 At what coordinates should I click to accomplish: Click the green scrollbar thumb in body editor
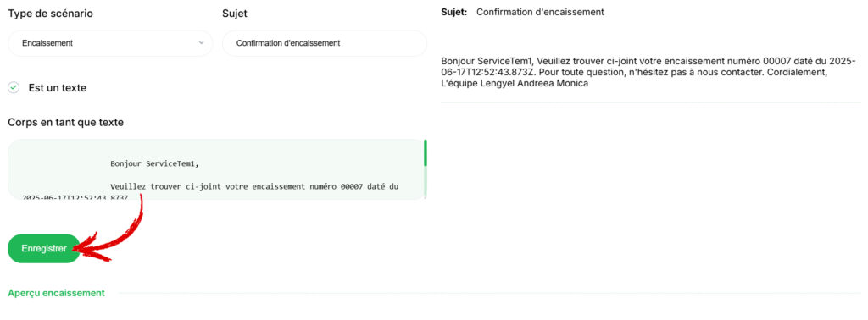point(426,153)
